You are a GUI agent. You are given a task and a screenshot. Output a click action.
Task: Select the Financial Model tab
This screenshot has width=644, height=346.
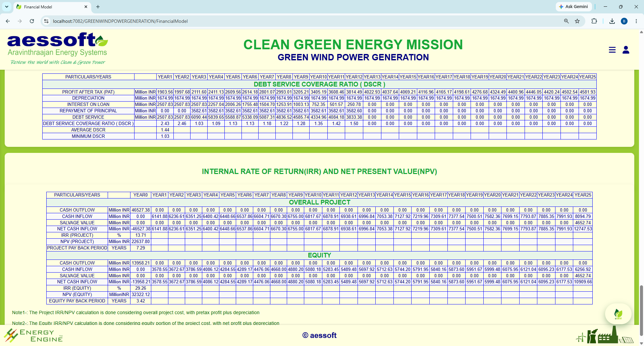52,7
